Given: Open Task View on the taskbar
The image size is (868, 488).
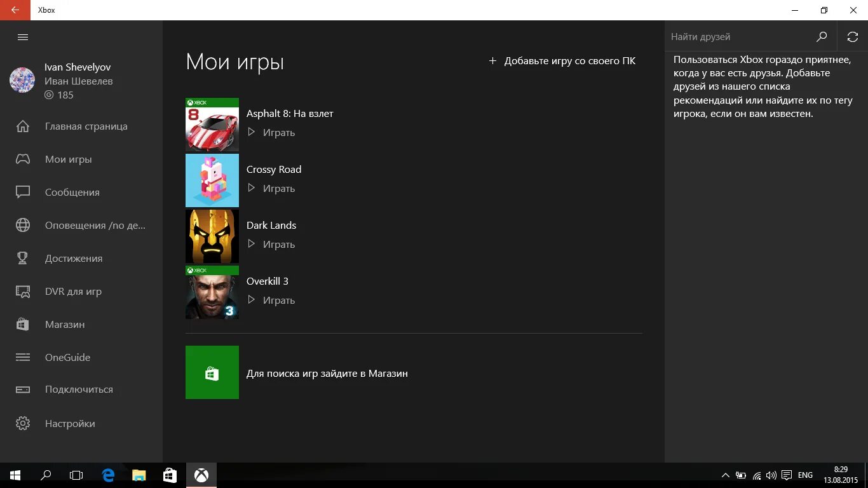Looking at the screenshot, I should (x=76, y=475).
